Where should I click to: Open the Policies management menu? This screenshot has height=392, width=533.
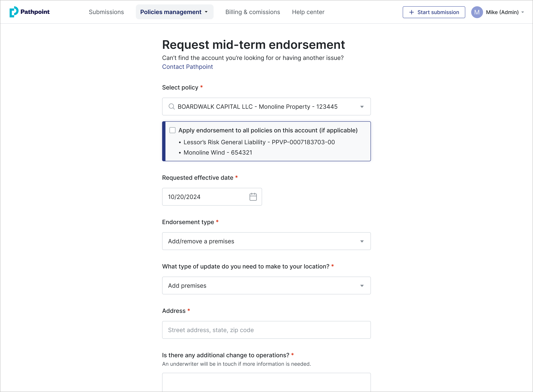[174, 12]
